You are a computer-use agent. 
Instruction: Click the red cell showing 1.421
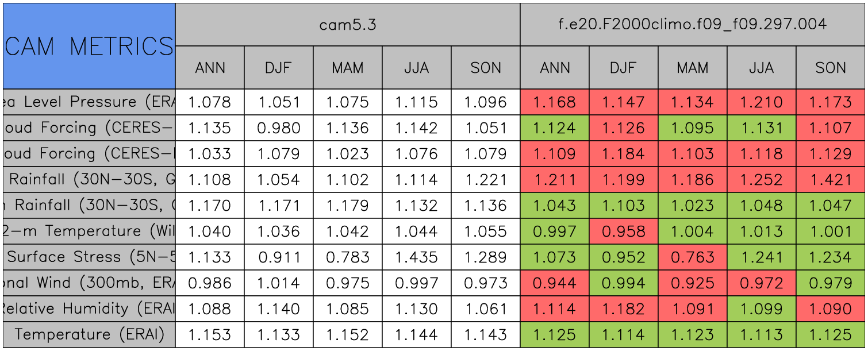831,180
